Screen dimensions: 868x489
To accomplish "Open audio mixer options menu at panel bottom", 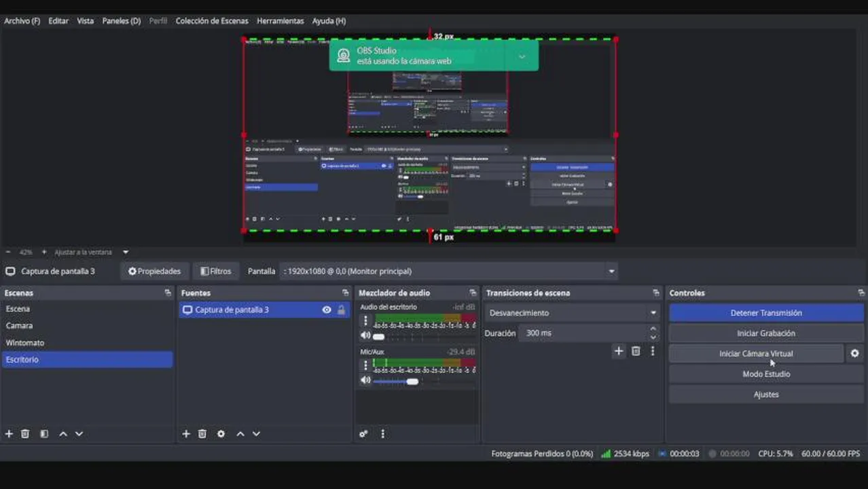I will tap(382, 433).
